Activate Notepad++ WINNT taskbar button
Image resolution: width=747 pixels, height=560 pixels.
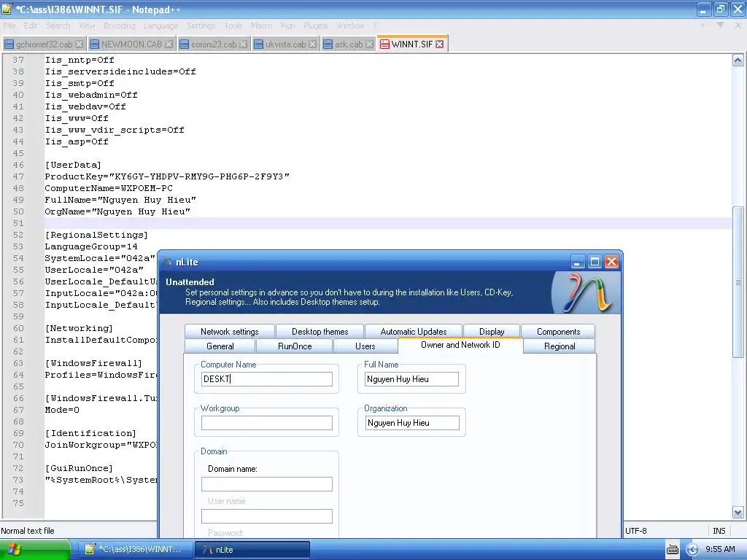point(133,550)
